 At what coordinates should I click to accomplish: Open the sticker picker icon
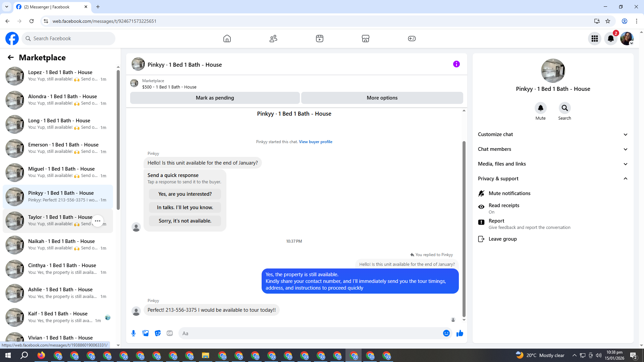pos(158,333)
